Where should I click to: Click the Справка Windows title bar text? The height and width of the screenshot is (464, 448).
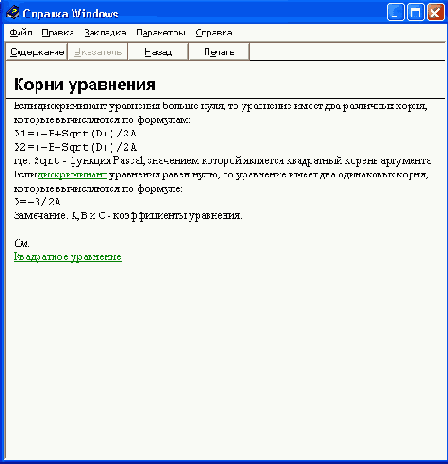(70, 13)
